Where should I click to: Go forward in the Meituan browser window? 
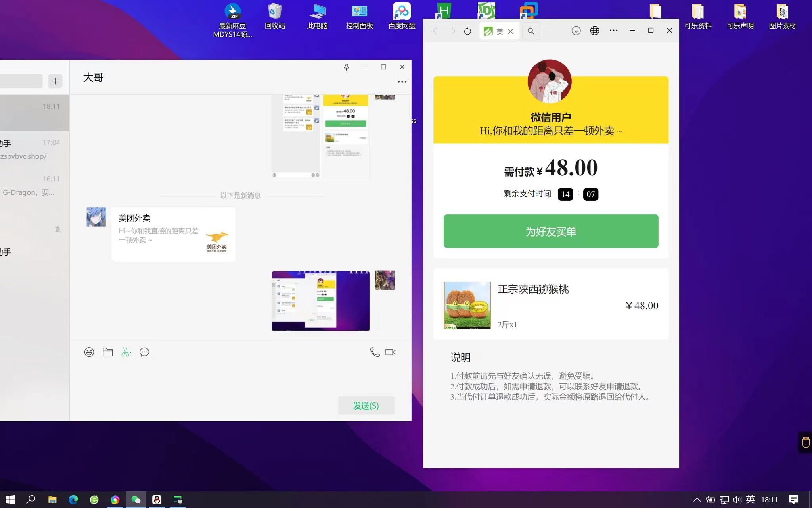tap(453, 31)
